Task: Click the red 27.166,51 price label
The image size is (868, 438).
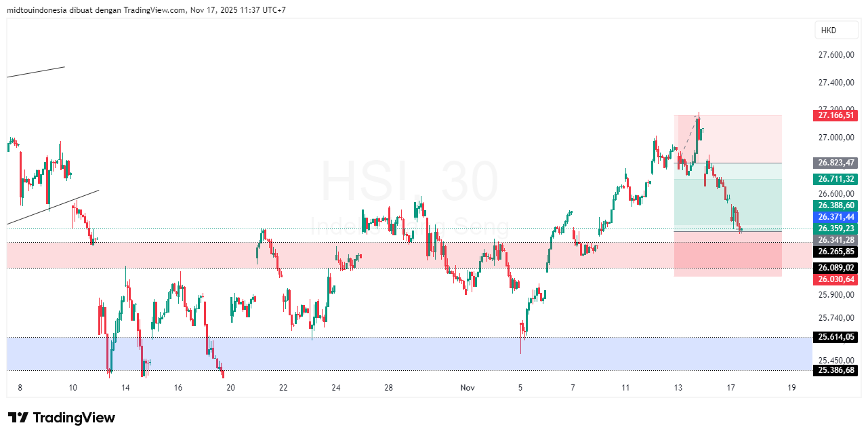Action: 835,115
